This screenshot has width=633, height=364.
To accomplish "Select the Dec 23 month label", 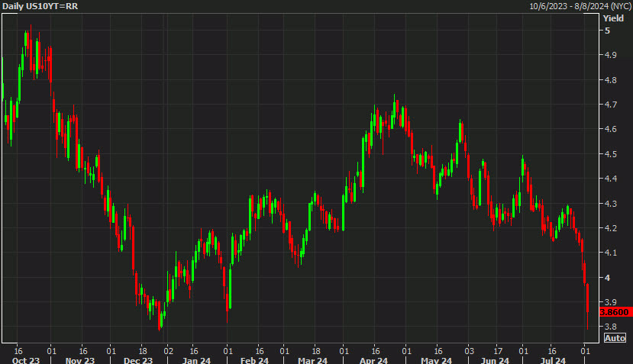I will pyautogui.click(x=138, y=360).
